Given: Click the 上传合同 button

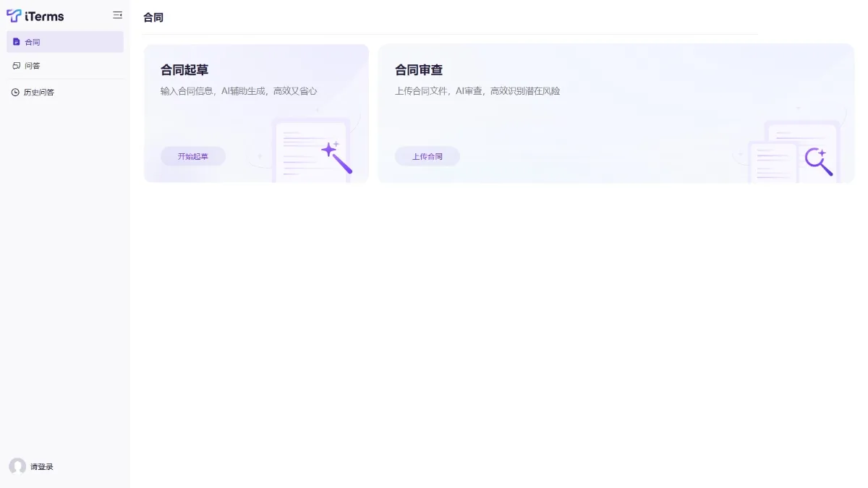Looking at the screenshot, I should [427, 156].
